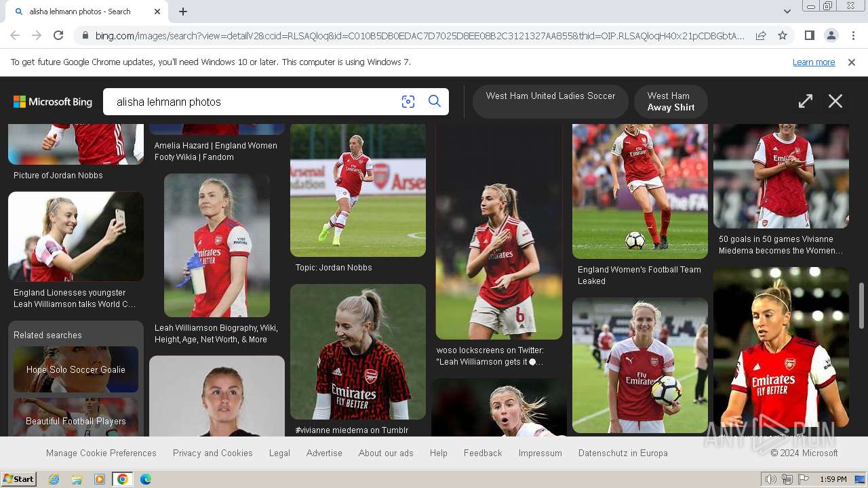Viewport: 868px width, 488px height.
Task: Close the Bing image detail view
Action: point(835,102)
